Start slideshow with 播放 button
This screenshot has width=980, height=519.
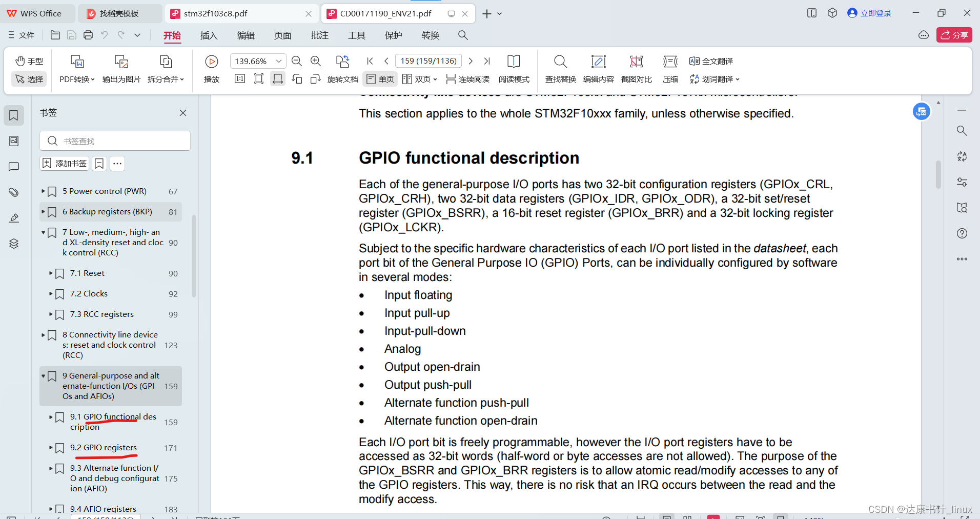[212, 68]
